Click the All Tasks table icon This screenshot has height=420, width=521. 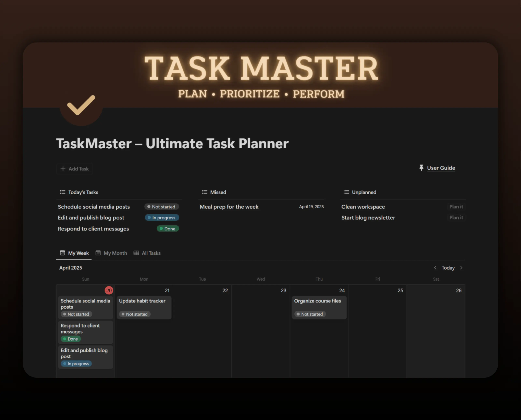point(137,253)
